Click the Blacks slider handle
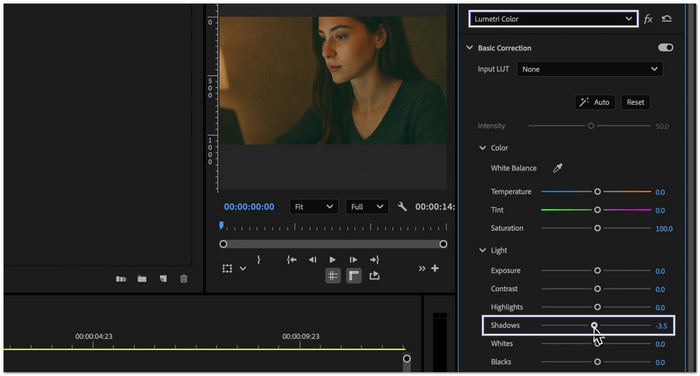Image resolution: width=700 pixels, height=376 pixels. 597,362
